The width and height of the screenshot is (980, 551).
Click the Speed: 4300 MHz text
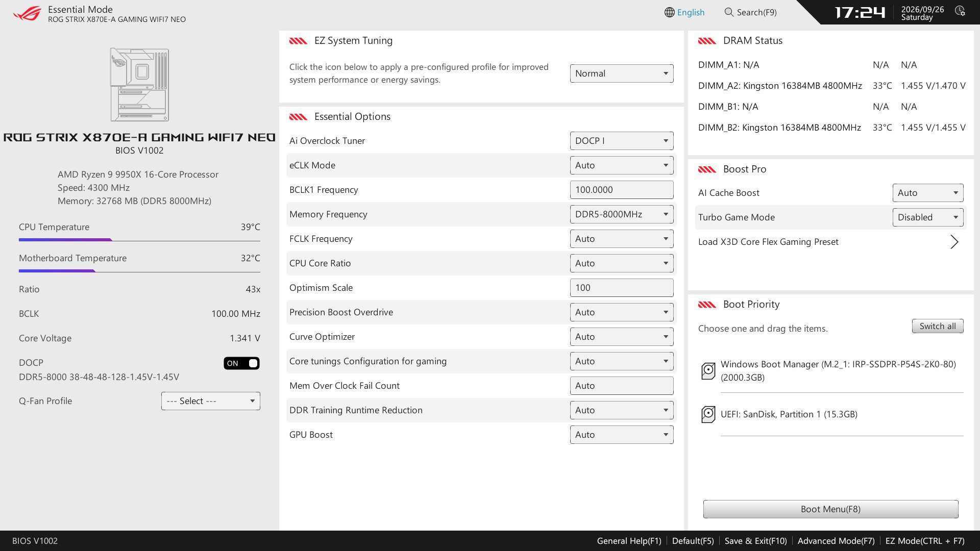pyautogui.click(x=93, y=188)
